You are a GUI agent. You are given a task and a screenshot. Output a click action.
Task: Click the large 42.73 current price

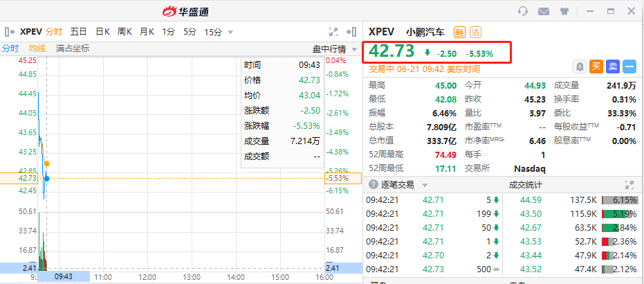click(392, 51)
